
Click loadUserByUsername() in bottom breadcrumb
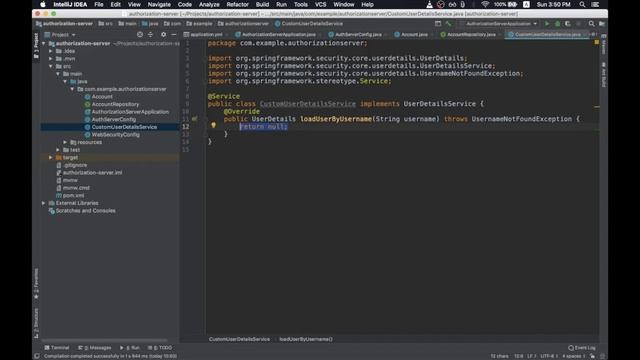click(x=306, y=339)
